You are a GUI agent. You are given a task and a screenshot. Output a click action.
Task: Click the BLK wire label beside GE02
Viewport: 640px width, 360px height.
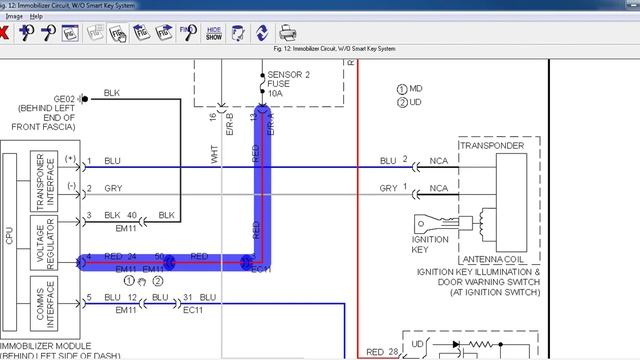[112, 93]
